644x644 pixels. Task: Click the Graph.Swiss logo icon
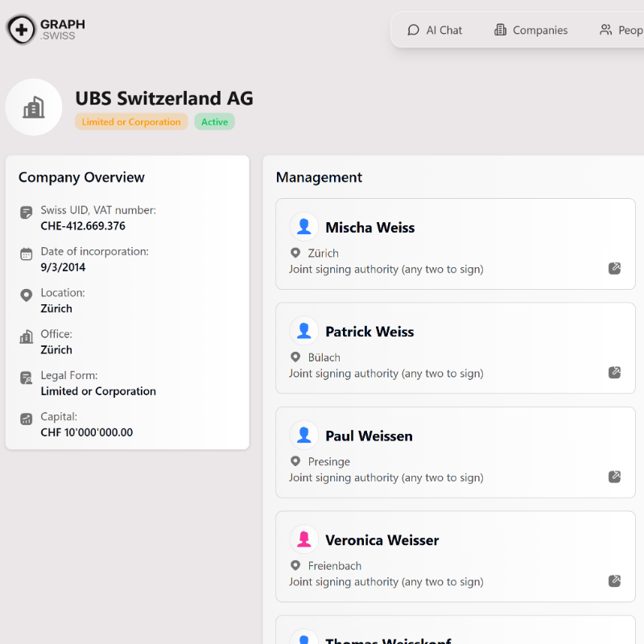tap(22, 30)
